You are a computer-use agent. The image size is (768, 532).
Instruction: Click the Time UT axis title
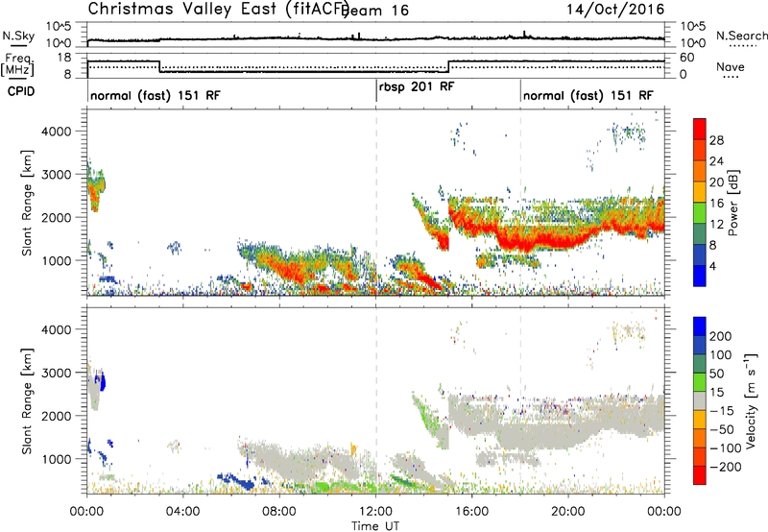click(375, 525)
